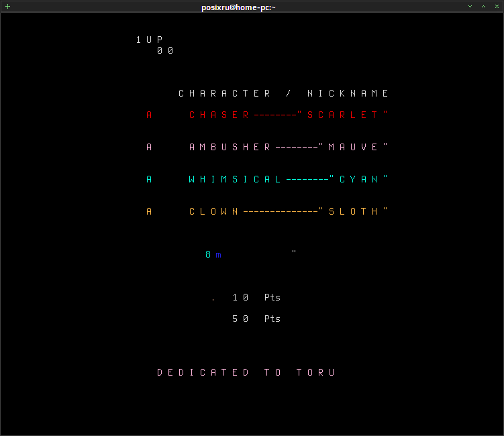Click the 00 score value

[165, 51]
